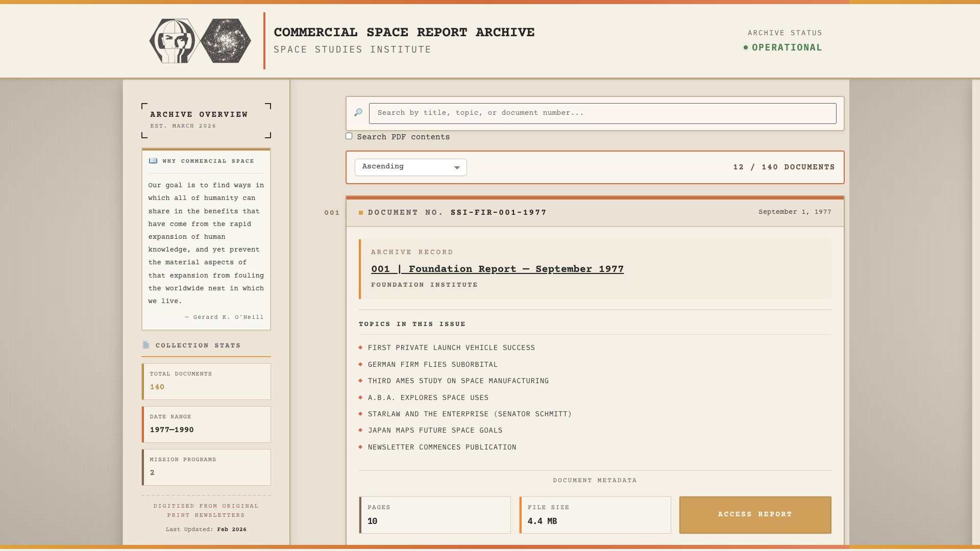This screenshot has width=980, height=551.
Task: Click the magnifying glass search icon
Action: 358,113
